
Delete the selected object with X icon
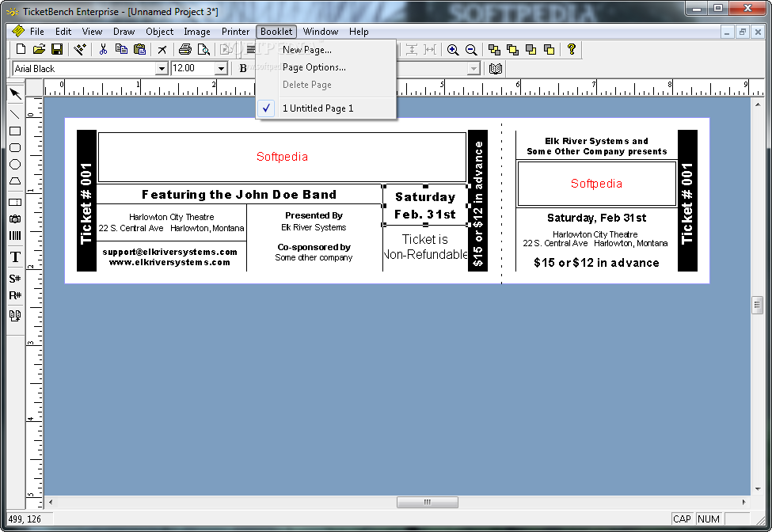click(162, 49)
